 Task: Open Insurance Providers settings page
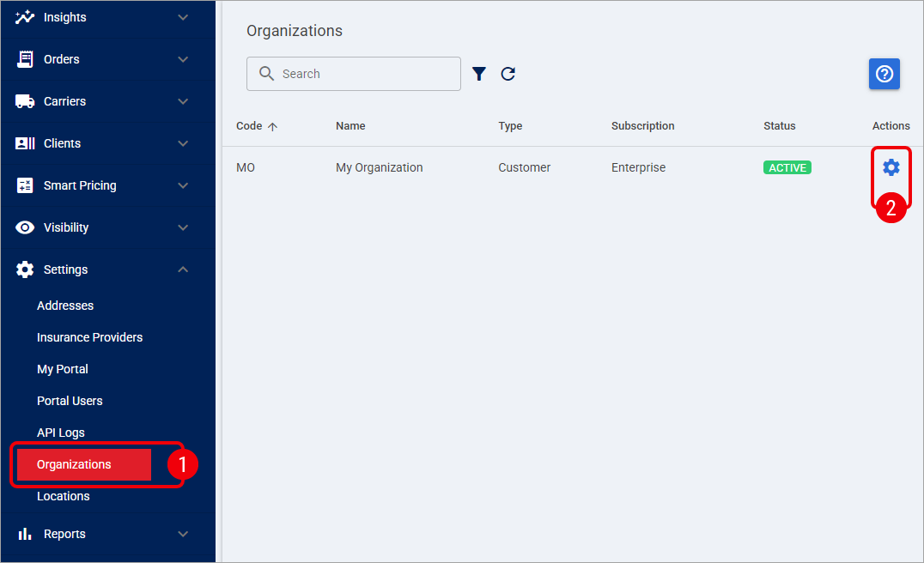[89, 337]
